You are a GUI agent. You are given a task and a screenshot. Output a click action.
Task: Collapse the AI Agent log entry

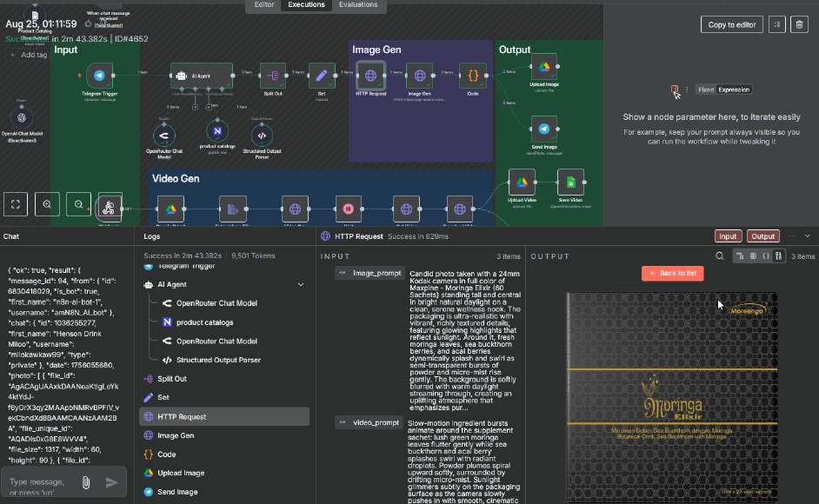301,285
